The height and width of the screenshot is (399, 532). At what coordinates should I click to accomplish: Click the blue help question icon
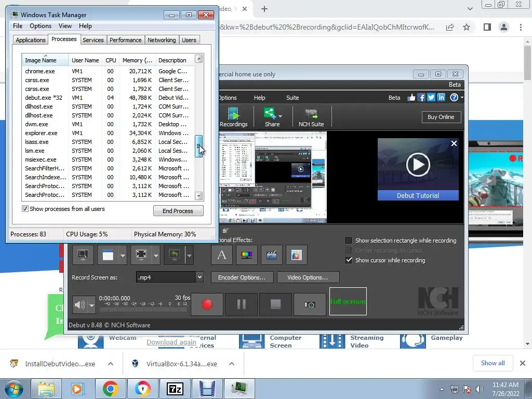pos(454,97)
